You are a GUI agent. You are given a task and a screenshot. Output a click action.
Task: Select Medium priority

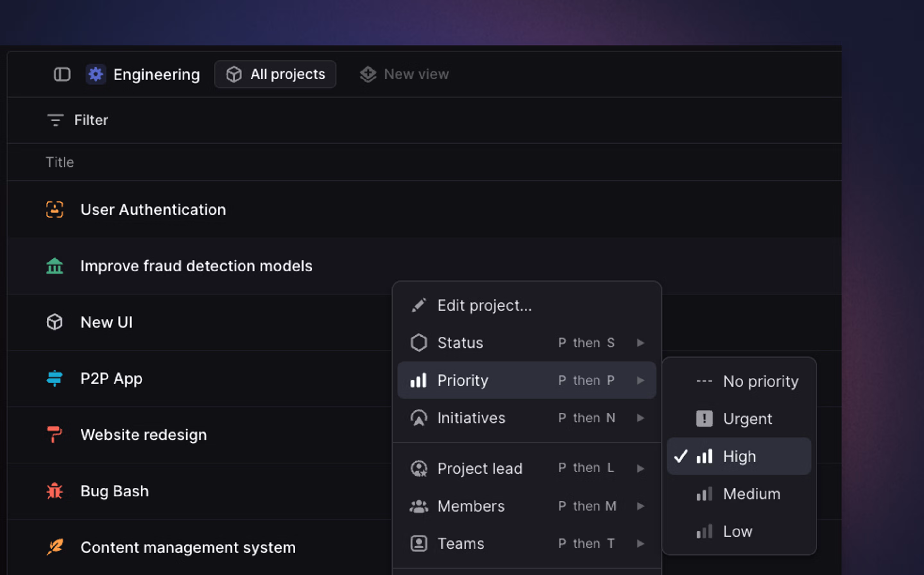tap(751, 494)
